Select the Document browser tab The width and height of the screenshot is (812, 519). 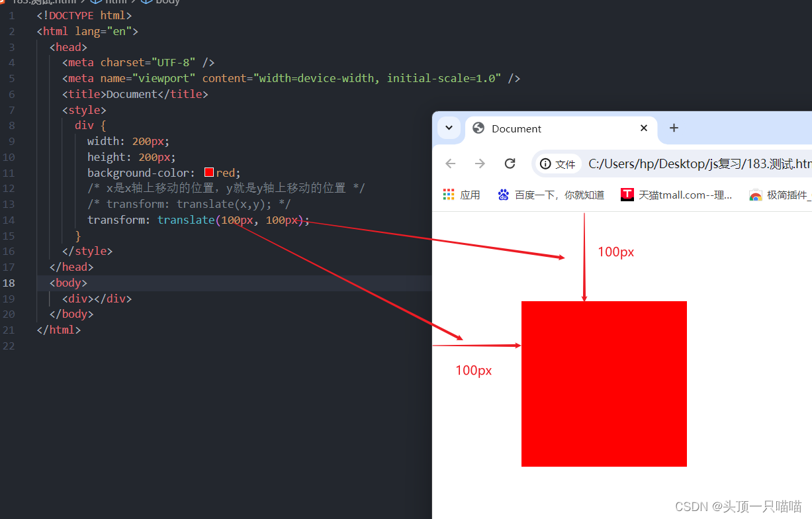tap(561, 128)
